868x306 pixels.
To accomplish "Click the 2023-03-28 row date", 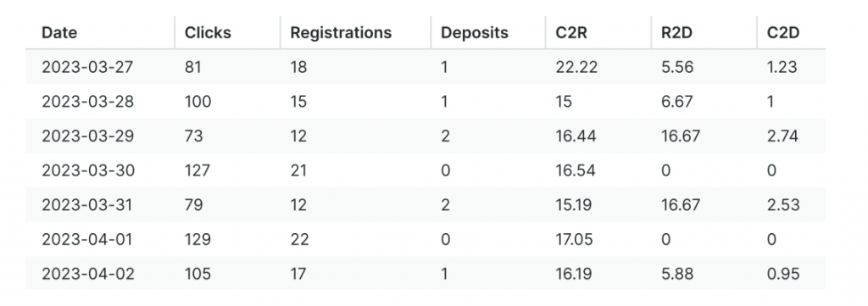I will click(x=88, y=102).
